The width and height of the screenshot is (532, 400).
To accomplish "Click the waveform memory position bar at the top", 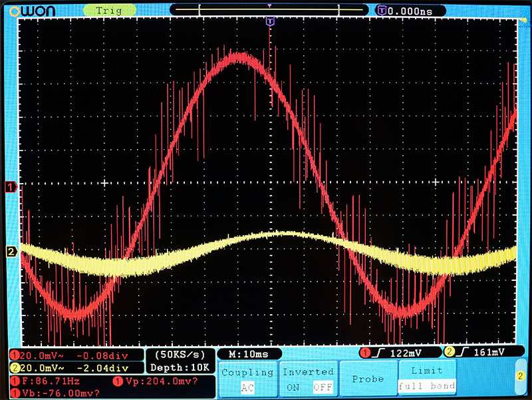I will (x=269, y=9).
